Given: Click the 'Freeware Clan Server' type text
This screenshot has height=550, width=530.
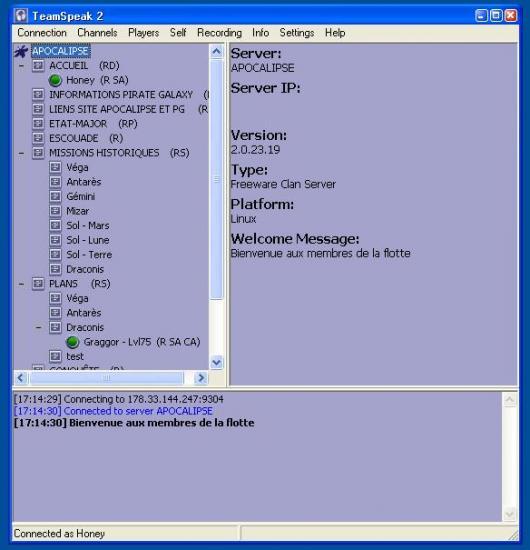Looking at the screenshot, I should click(283, 184).
